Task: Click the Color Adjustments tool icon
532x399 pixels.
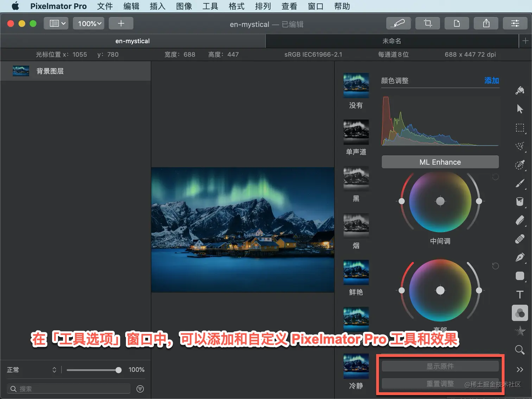Action: (x=520, y=313)
